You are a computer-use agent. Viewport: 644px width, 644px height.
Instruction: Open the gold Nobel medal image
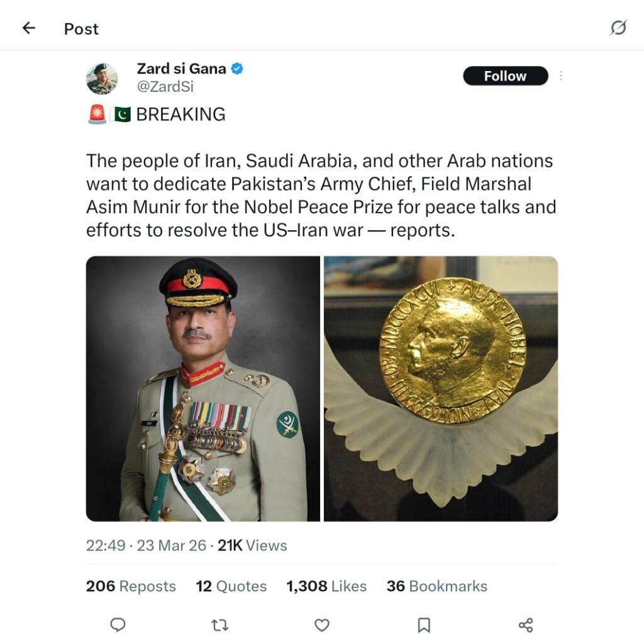pyautogui.click(x=441, y=389)
